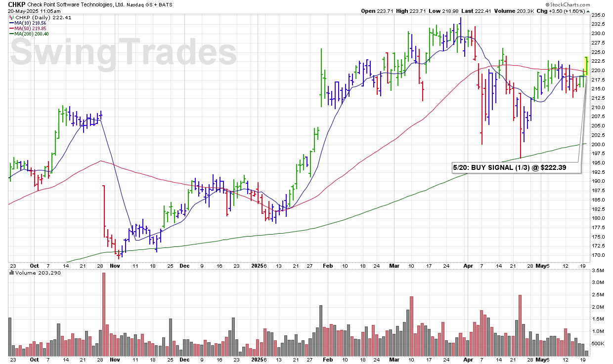Screen dimensions: 613x364
Task: Click the CHKP ticker symbol in the header
Action: click(x=18, y=4)
